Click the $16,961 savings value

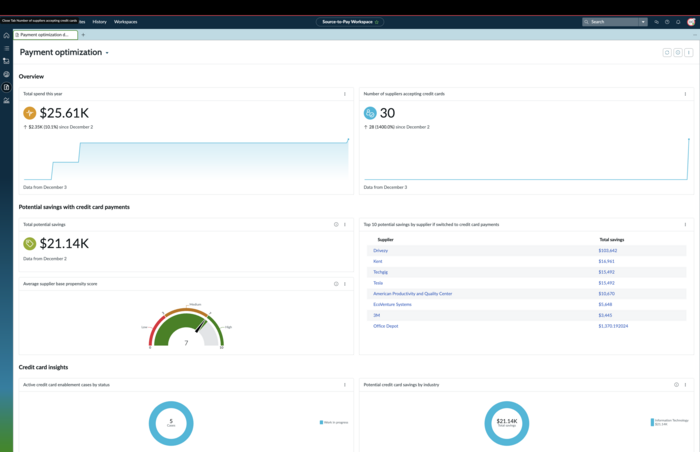(x=606, y=261)
